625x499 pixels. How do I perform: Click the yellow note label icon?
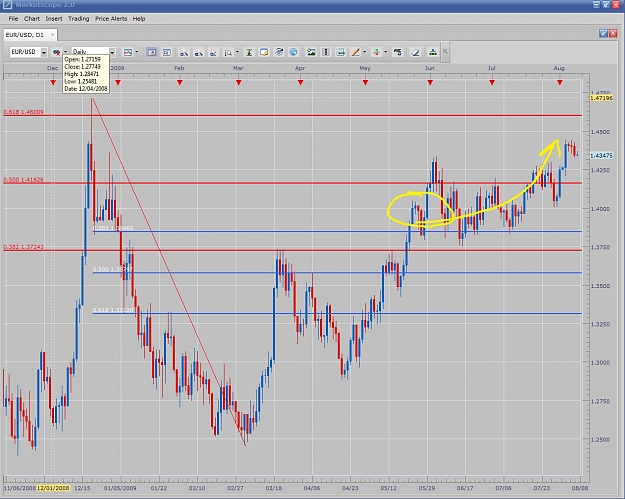tap(264, 52)
